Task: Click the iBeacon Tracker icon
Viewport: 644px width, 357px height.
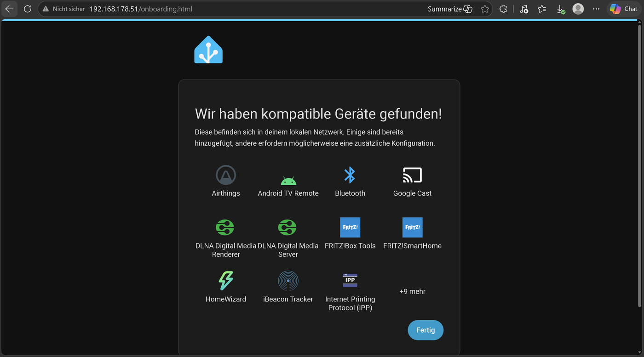Action: (288, 281)
